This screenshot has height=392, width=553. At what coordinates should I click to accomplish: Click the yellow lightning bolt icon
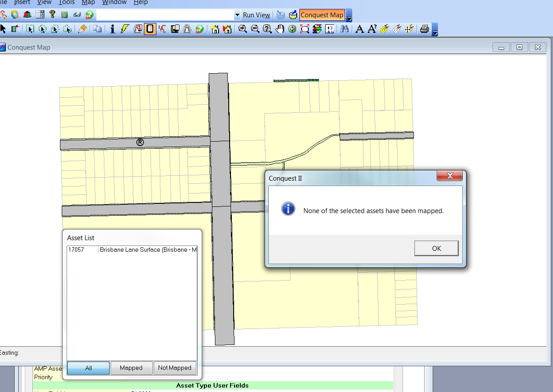(125, 29)
